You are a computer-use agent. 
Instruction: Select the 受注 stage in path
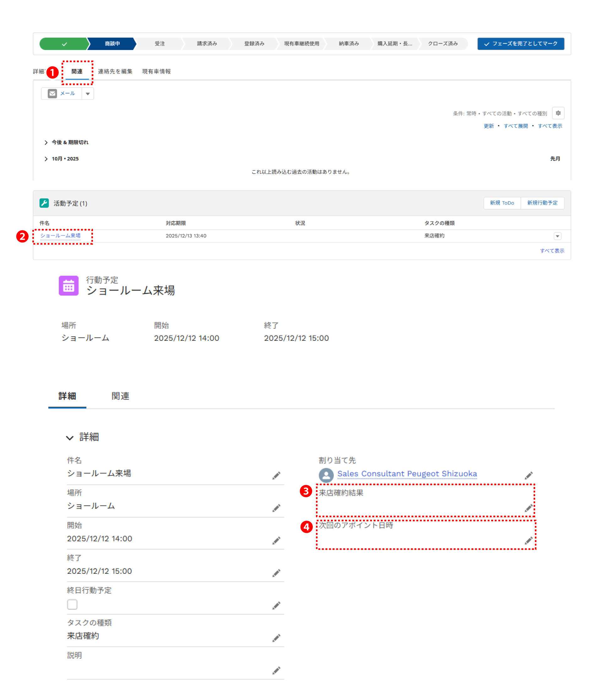pos(160,44)
